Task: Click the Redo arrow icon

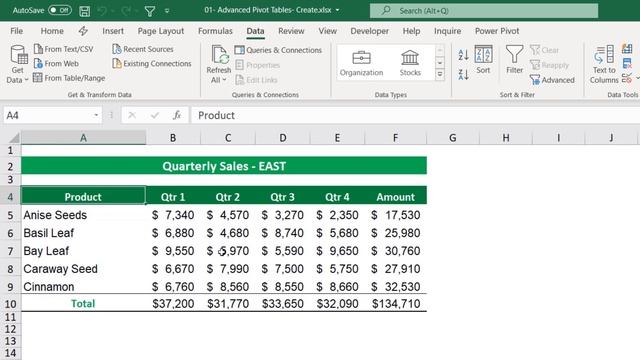Action: [x=126, y=11]
